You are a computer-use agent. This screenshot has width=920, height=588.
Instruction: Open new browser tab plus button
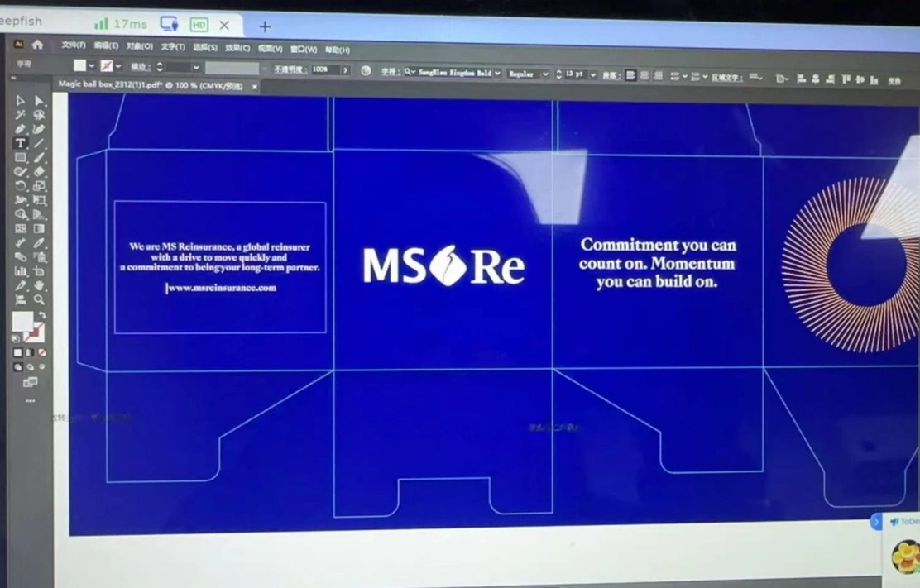click(265, 26)
